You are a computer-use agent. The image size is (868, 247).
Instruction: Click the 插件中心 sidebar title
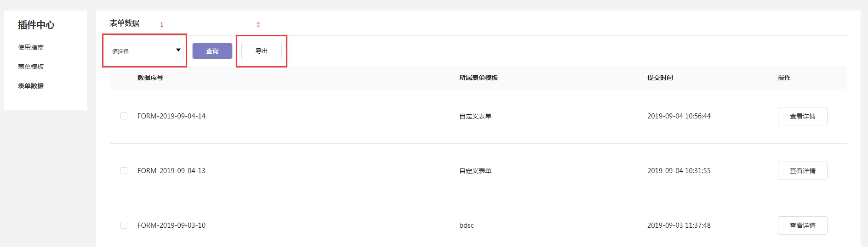pyautogui.click(x=36, y=25)
